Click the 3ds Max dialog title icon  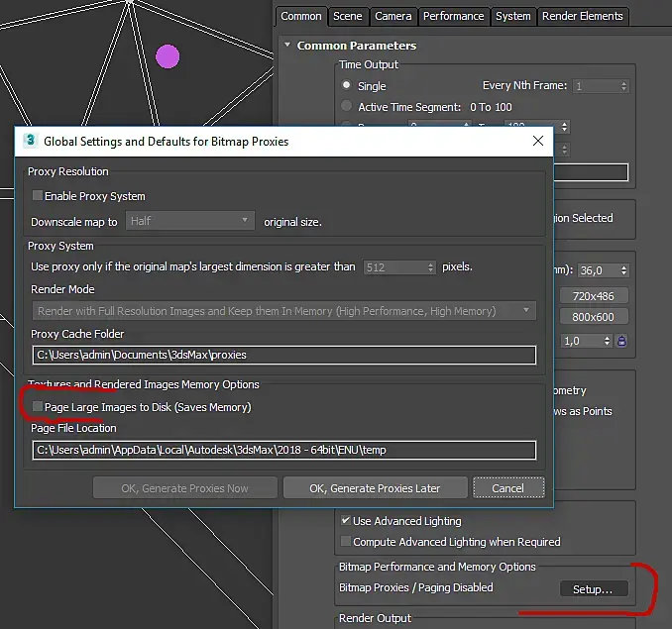point(30,141)
